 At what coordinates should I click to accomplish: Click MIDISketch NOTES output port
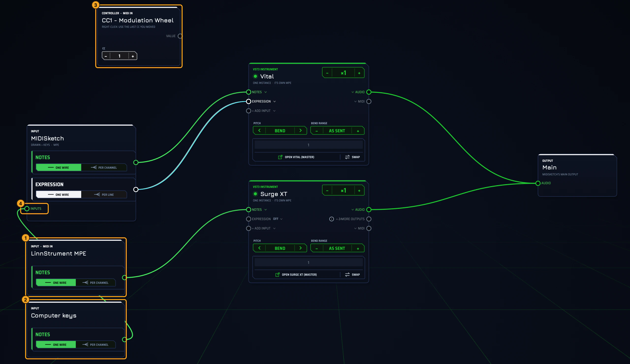click(136, 162)
